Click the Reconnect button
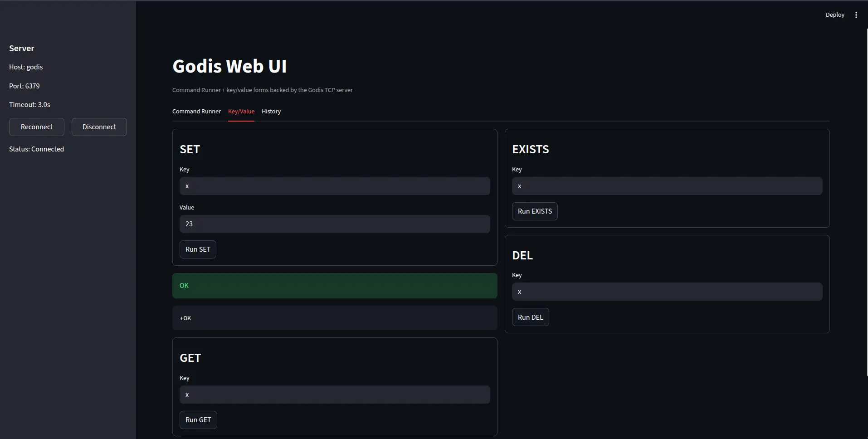868x439 pixels. pos(37,127)
